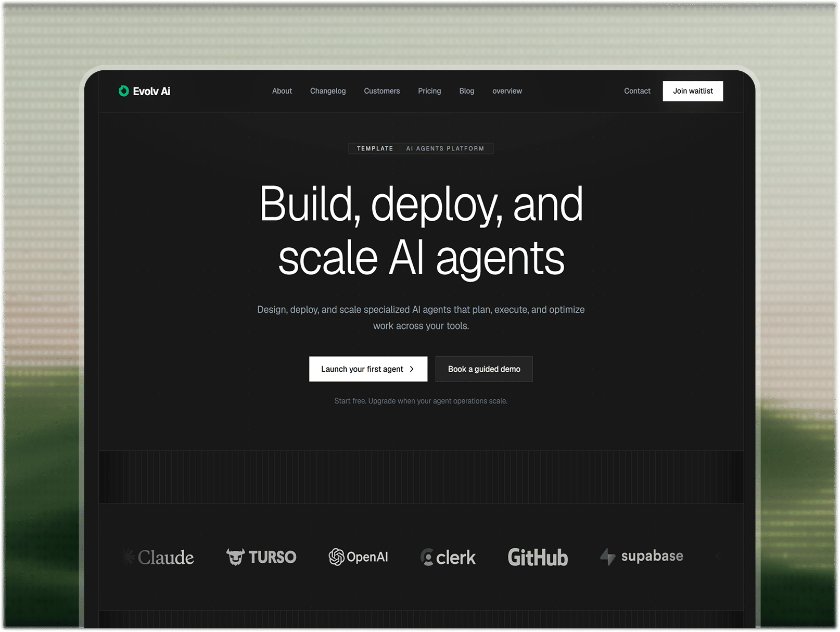840x632 pixels.
Task: Click the Claude wordmark
Action: [x=166, y=558]
